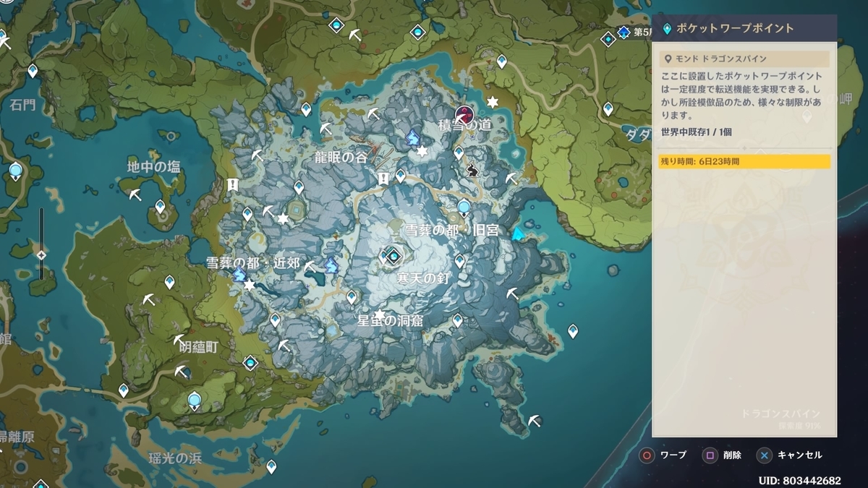The height and width of the screenshot is (488, 868).
Task: Click the pickaxe marker just above 明蘊町
Action: tap(179, 340)
